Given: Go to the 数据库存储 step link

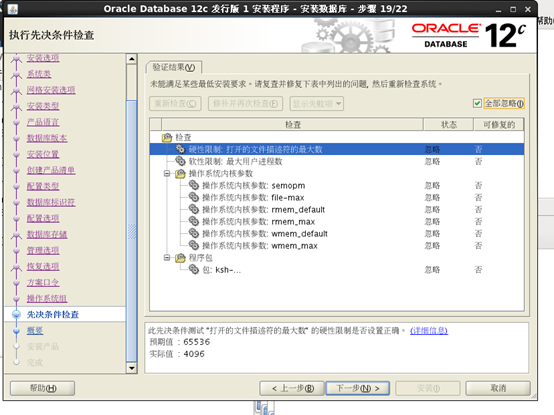Looking at the screenshot, I should [47, 234].
